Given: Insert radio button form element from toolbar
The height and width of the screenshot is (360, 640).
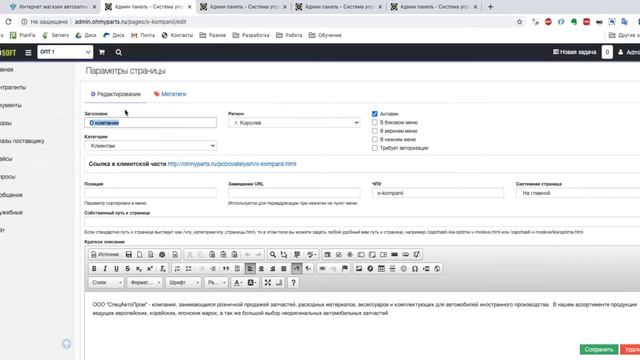Looking at the screenshot, I should point(350,255).
